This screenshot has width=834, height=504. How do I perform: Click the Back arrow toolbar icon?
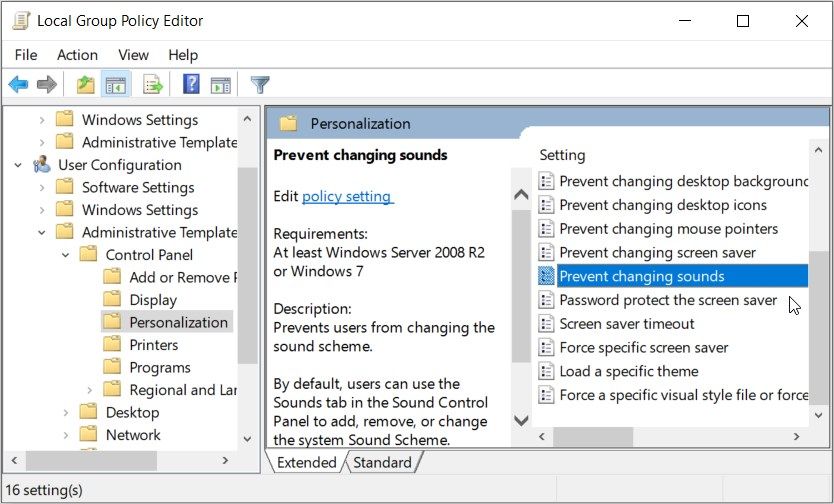click(x=18, y=85)
